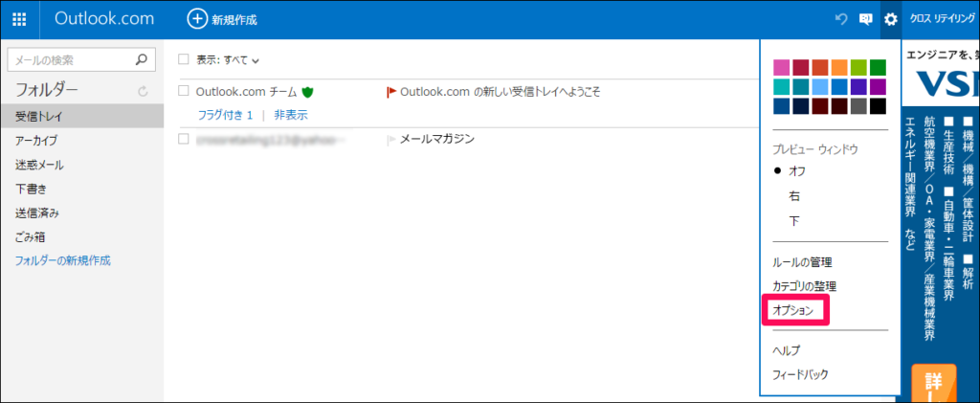Viewport: 980px width, 403px height.
Task: Open the クロス リテイリング account menu
Action: (x=940, y=19)
